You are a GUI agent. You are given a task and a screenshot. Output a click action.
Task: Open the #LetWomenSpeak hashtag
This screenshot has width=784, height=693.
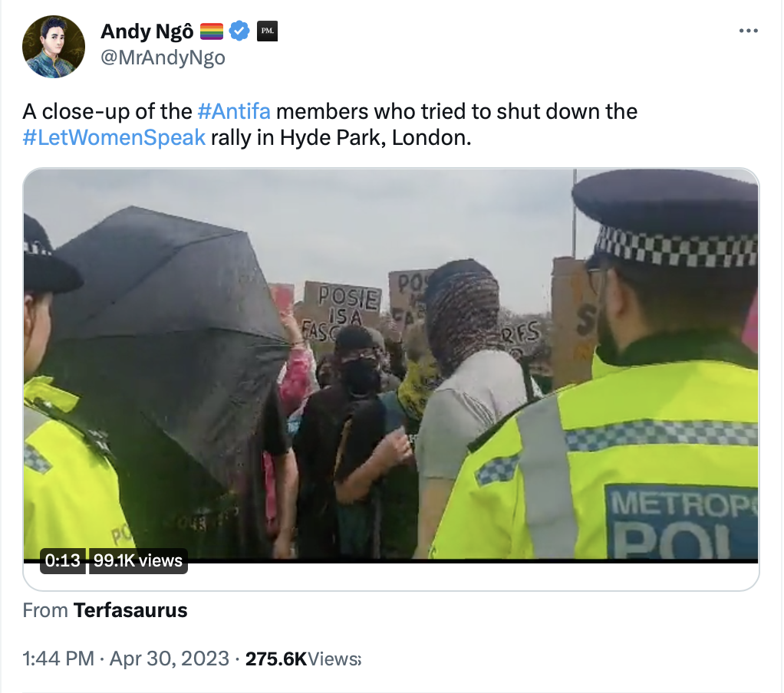point(114,137)
